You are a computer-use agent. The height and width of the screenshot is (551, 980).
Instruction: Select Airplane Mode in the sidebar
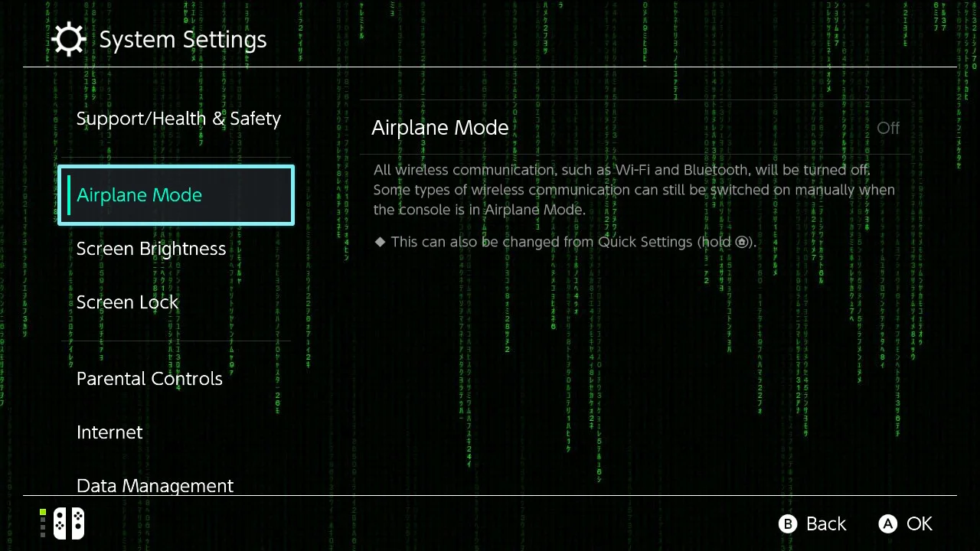click(176, 195)
